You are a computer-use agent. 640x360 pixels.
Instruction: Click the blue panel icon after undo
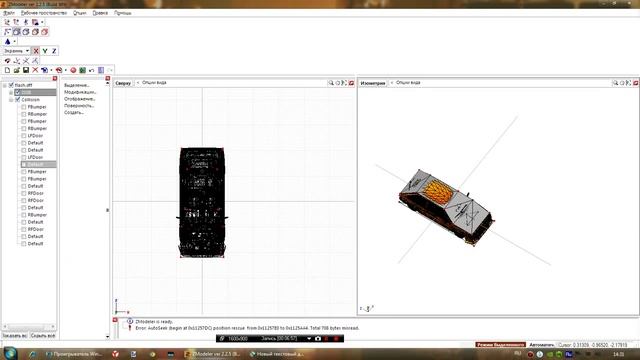pos(101,70)
